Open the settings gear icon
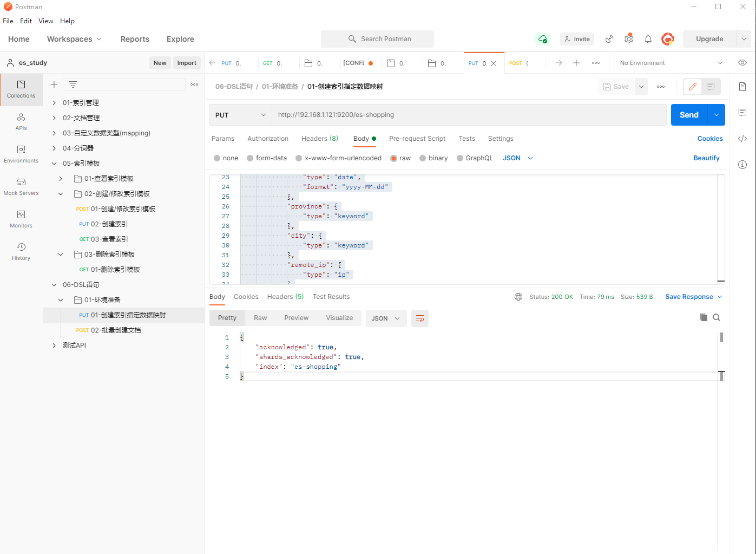The width and height of the screenshot is (756, 554). pyautogui.click(x=628, y=39)
